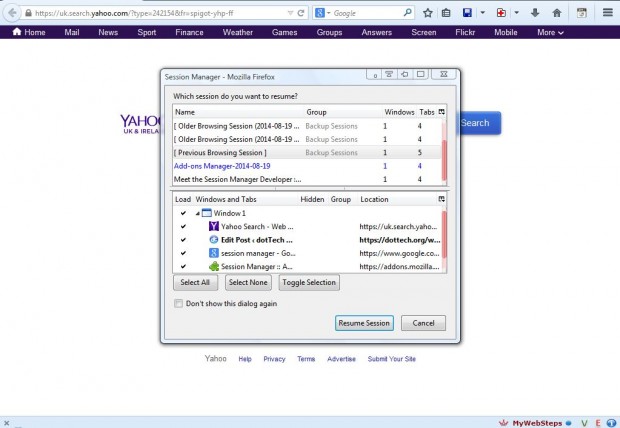
Task: Click the Toggle Selection button
Action: click(309, 282)
